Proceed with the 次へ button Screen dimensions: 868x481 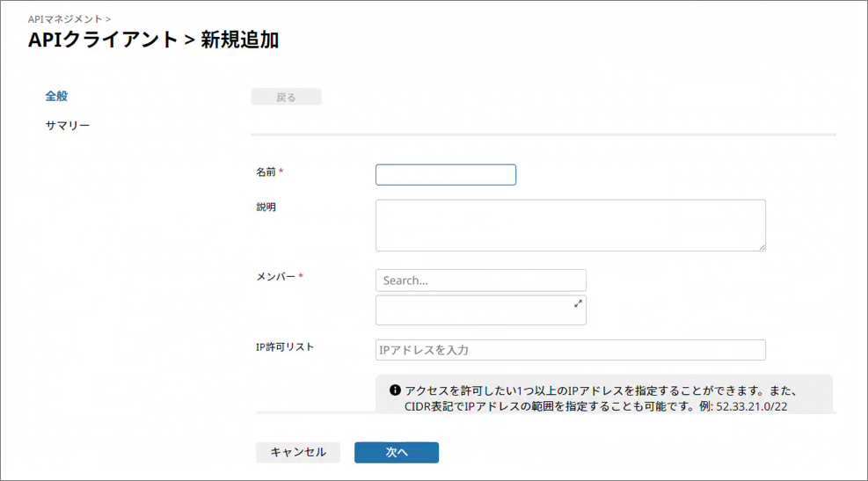coord(396,452)
